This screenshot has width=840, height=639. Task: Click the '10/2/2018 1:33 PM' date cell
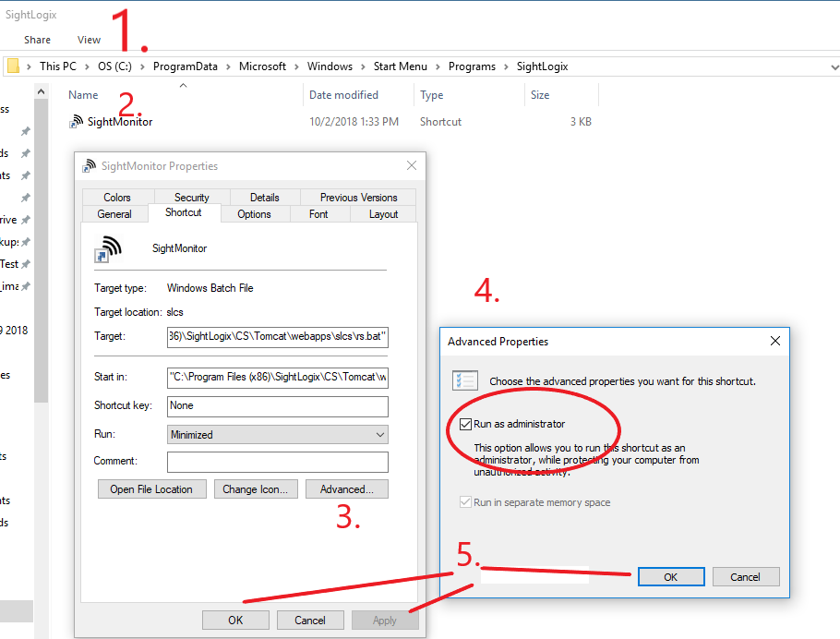tap(354, 122)
